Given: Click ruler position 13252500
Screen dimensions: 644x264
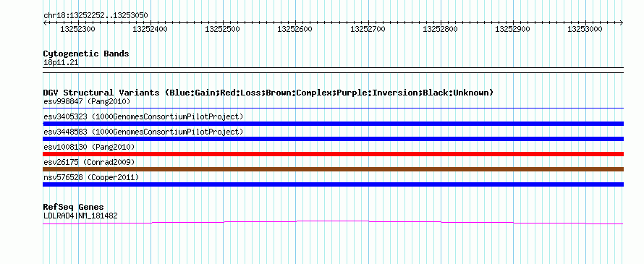Looking at the screenshot, I should click(222, 29).
